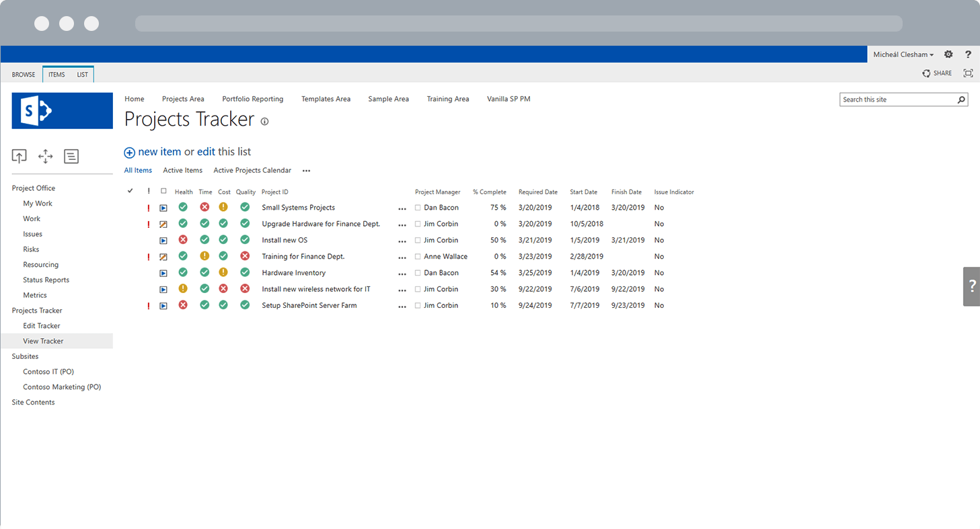Go to Templates Area in top navigation
Screen dimensions: 980x529
point(326,99)
